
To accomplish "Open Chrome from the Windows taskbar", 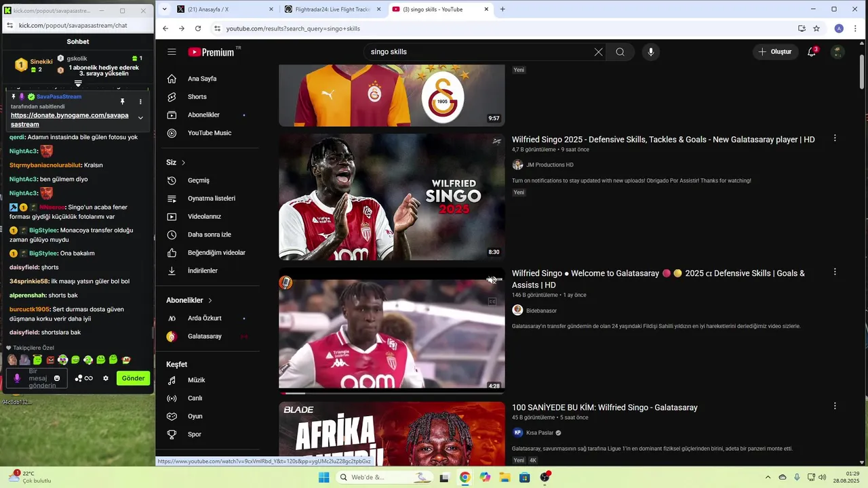I will (465, 477).
